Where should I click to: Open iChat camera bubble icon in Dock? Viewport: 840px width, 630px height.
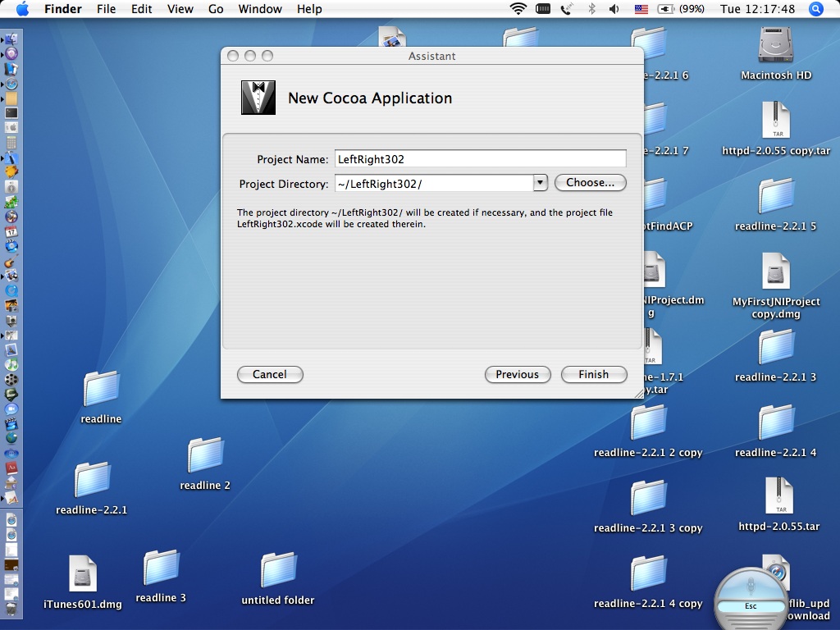11,409
